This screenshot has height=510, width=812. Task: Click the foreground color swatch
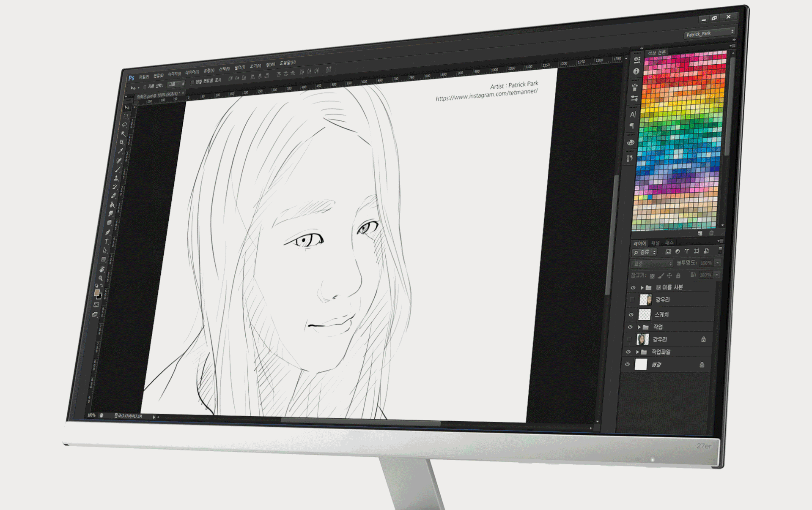click(97, 292)
